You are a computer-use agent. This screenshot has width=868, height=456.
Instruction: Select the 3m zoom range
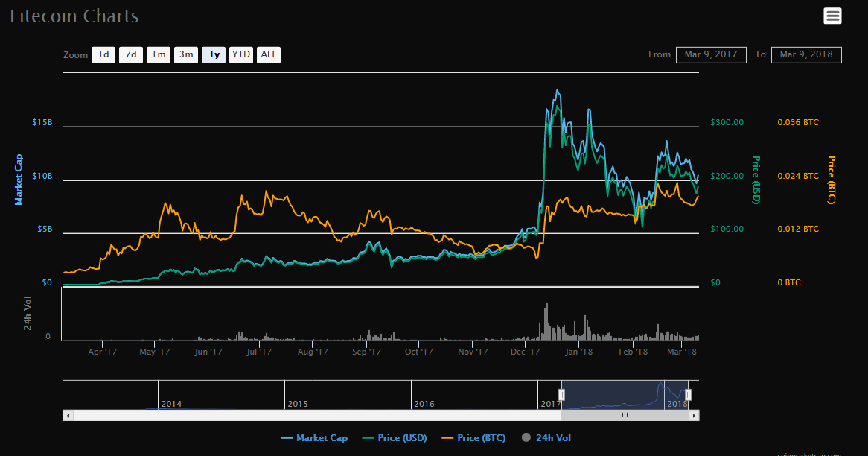[186, 54]
